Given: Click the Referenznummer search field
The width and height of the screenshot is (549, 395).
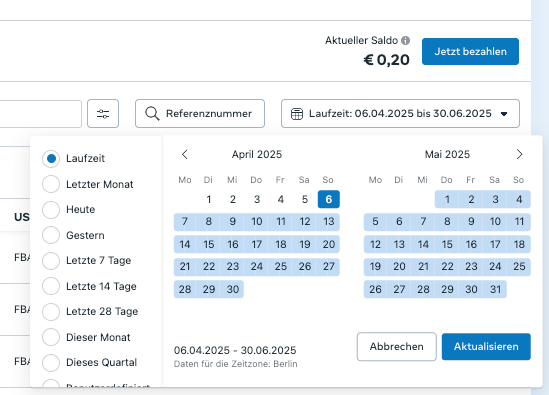Looking at the screenshot, I should coord(200,113).
